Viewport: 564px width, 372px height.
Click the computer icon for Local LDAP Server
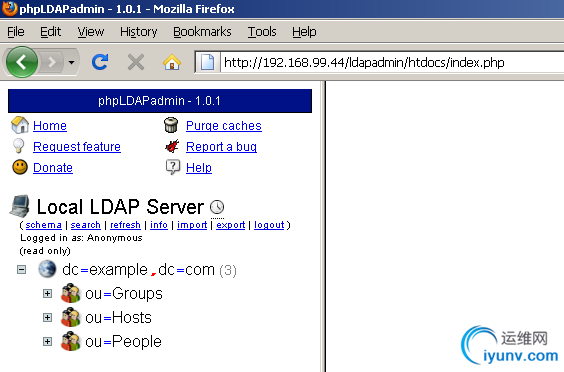point(20,206)
